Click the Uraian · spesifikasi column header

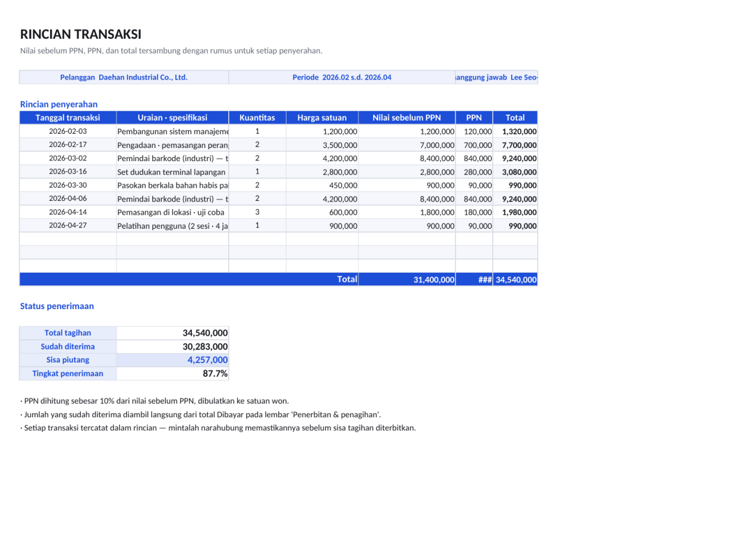172,118
